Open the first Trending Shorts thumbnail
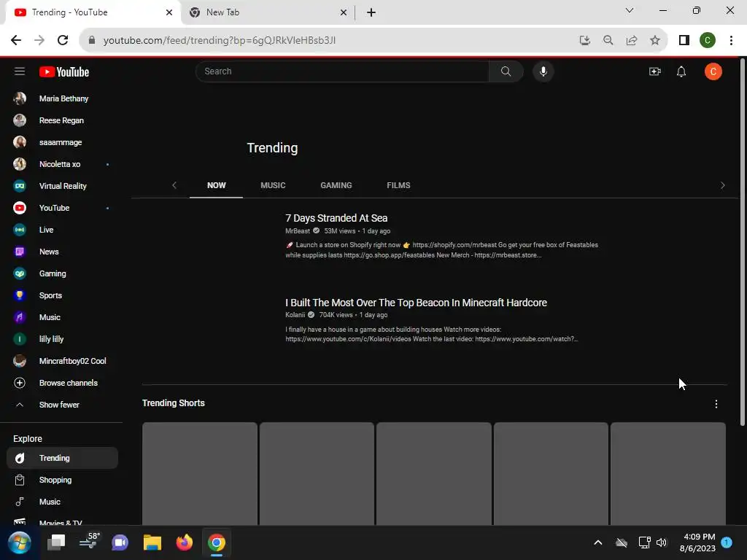This screenshot has height=560, width=747. [200, 474]
